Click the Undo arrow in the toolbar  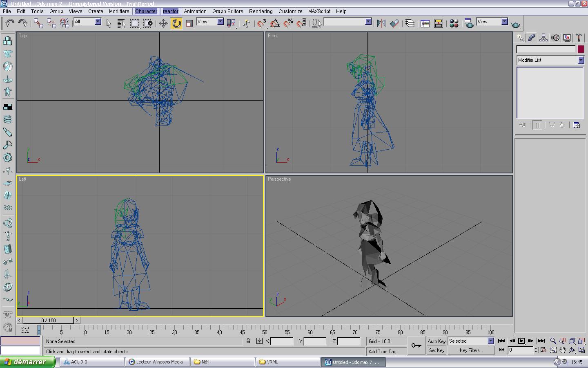click(10, 23)
